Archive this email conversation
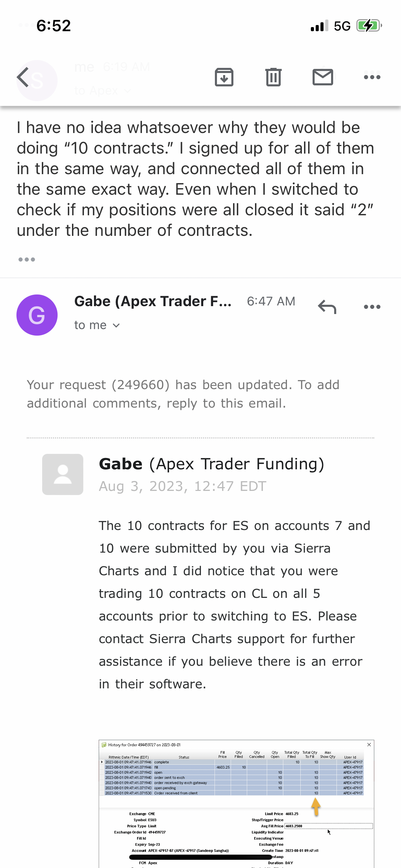401x868 pixels. click(224, 77)
